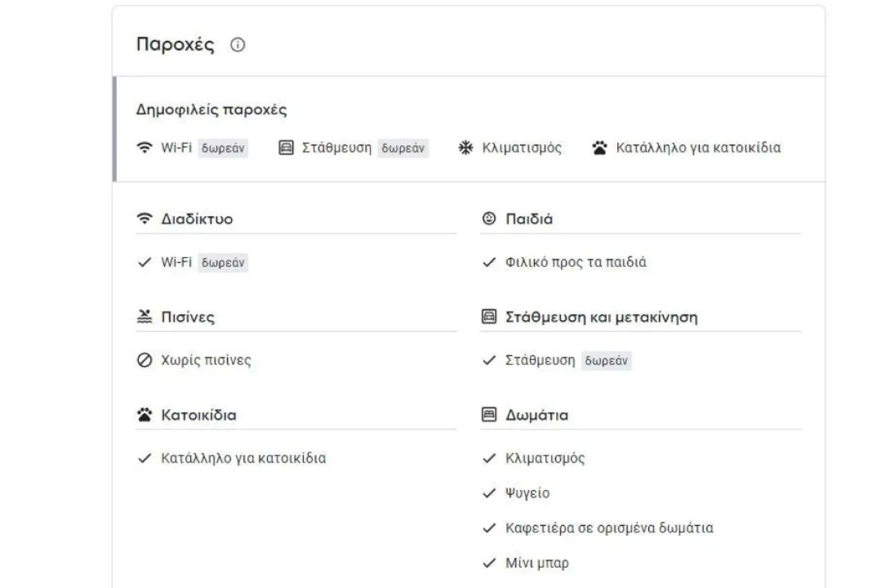Click the parking icon beside Στάθμευση δωρεάν
Image resolution: width=890 pixels, height=588 pixels.
tap(286, 148)
